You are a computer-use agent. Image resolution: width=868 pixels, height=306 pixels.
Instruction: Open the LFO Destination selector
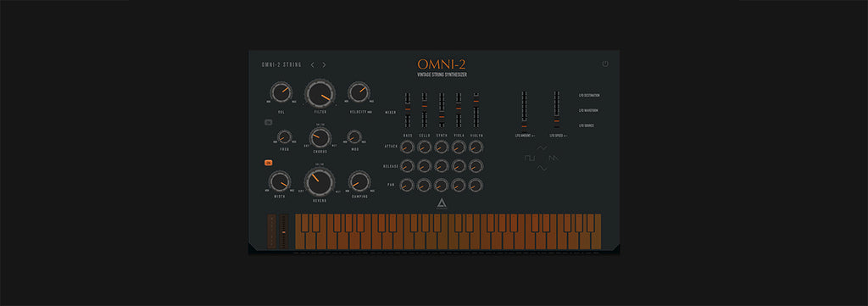point(589,95)
